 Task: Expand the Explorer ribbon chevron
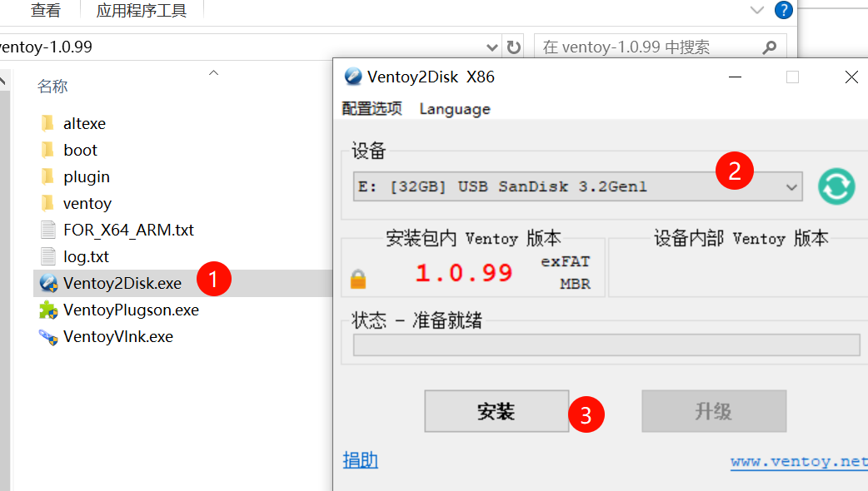(756, 10)
